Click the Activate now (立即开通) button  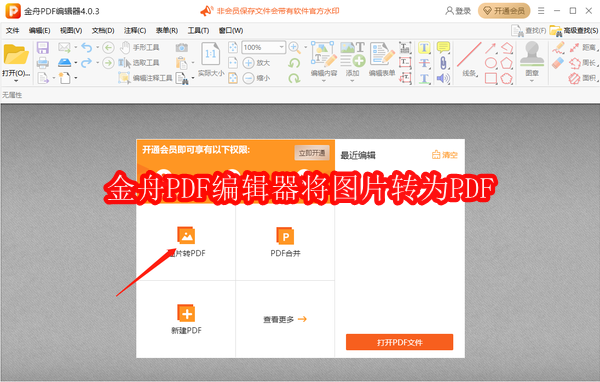click(312, 153)
